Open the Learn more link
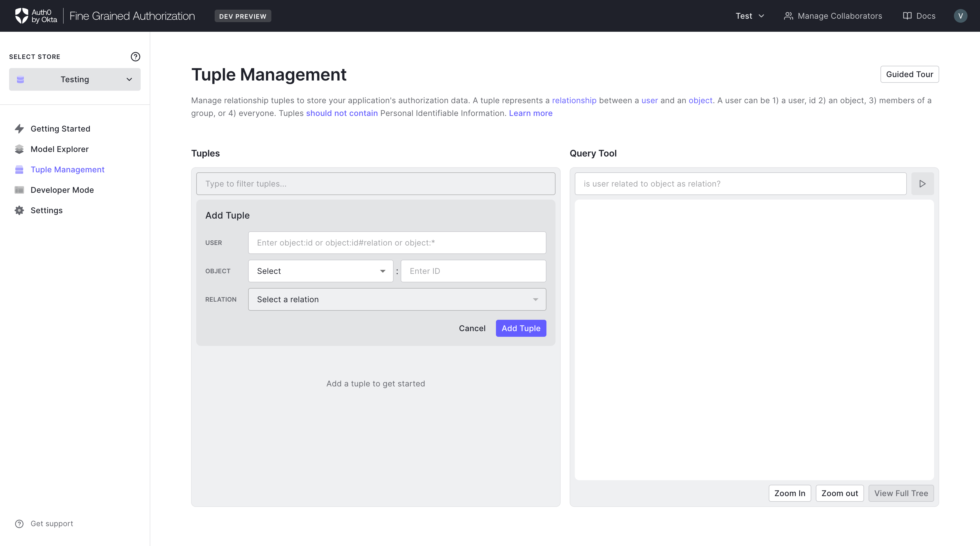This screenshot has height=546, width=980. (531, 113)
